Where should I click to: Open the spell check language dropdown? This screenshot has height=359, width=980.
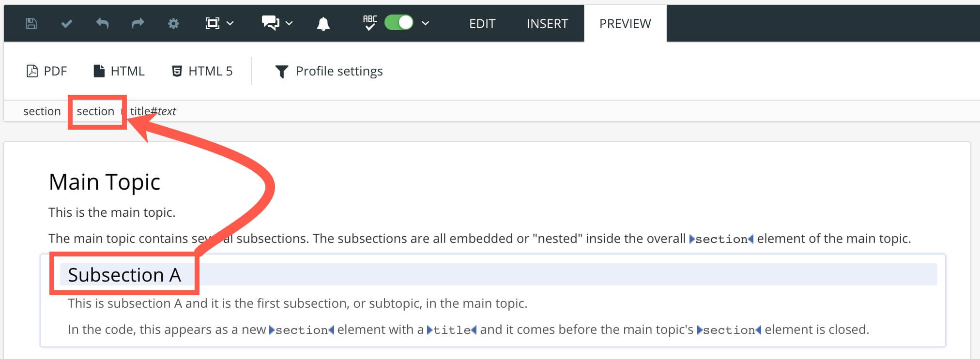coord(426,23)
